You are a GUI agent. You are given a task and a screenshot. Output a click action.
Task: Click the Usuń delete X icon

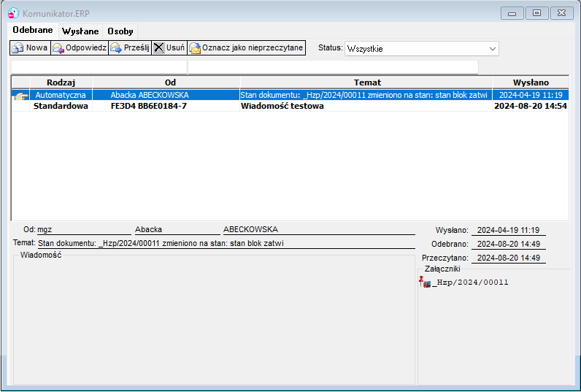tap(158, 47)
